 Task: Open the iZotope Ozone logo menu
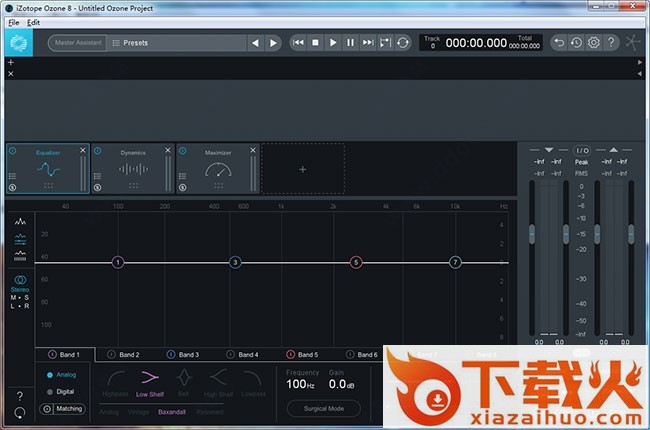pos(19,42)
